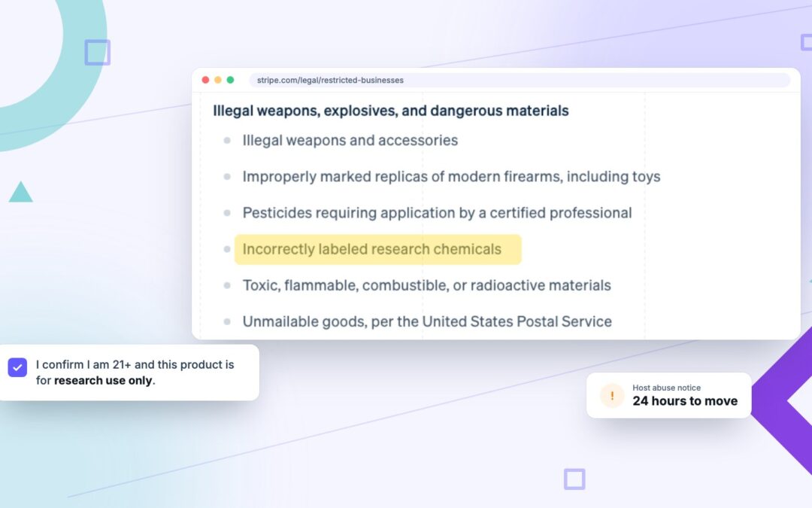Click the stripe.com address bar in the browser mockup

[x=520, y=80]
